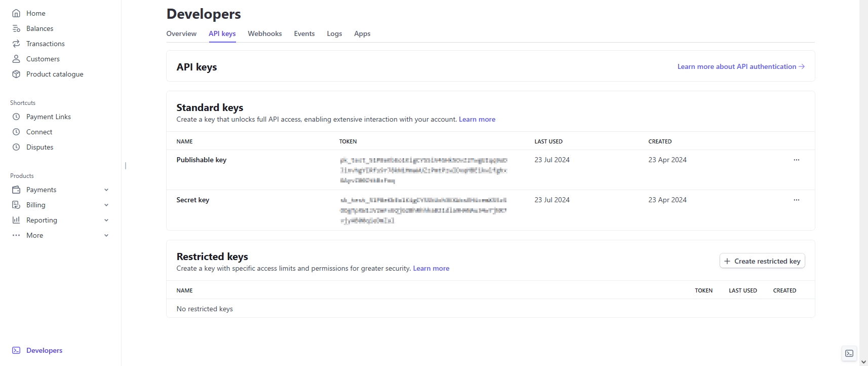Click the Home icon in sidebar
Screen dimensions: 868x366
click(16, 13)
